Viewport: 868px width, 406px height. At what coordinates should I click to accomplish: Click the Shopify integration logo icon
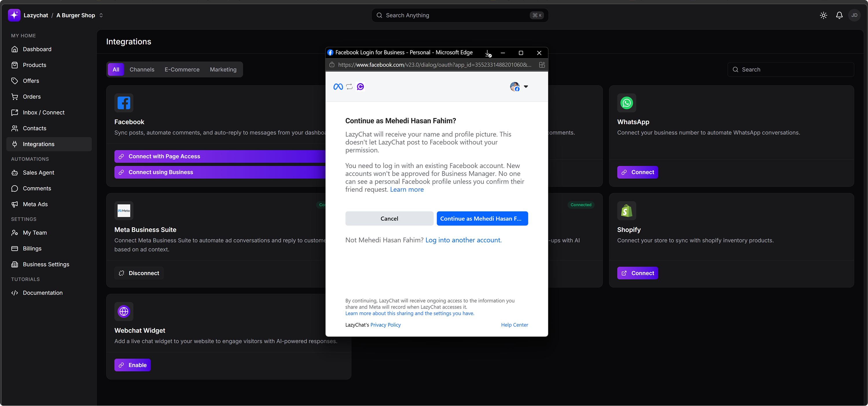(626, 211)
